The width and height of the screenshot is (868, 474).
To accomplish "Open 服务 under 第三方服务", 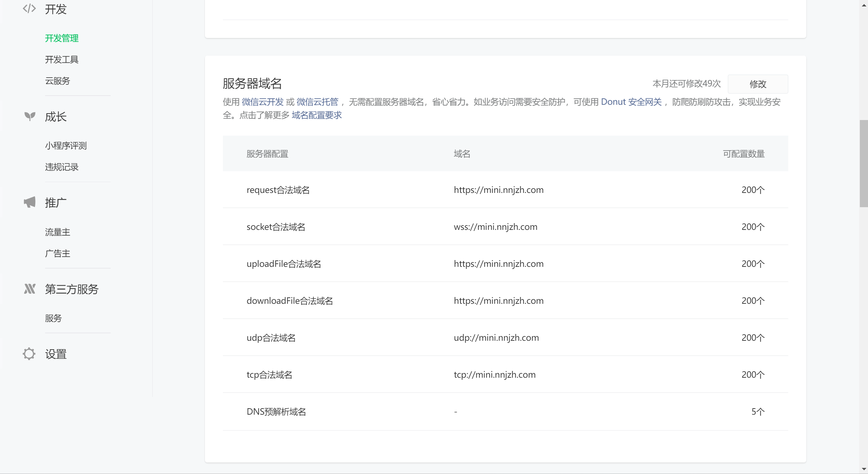I will 54,318.
